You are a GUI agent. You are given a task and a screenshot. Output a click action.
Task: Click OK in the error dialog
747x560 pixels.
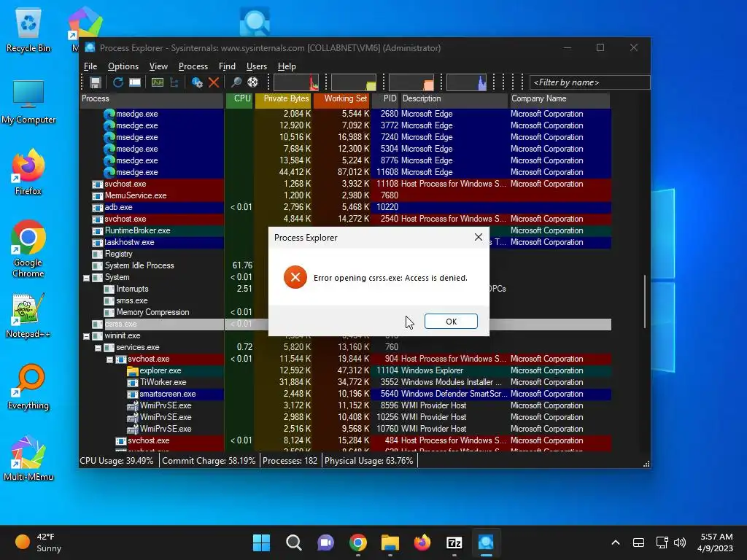451,322
